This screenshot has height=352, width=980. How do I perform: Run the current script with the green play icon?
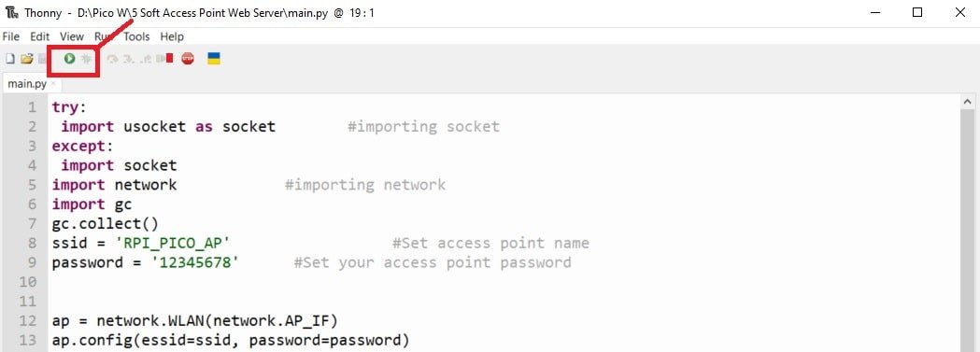click(x=69, y=58)
